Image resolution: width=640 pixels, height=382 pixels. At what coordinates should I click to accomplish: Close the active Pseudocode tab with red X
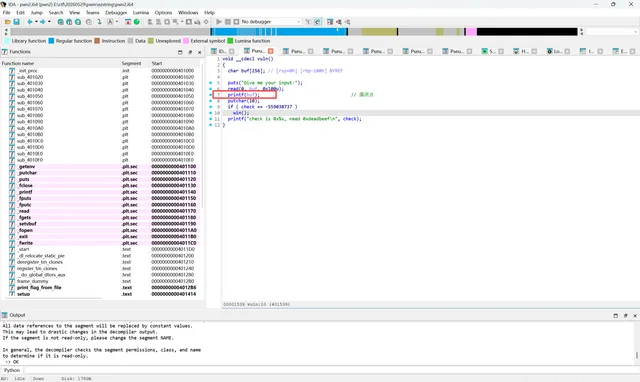pos(271,51)
